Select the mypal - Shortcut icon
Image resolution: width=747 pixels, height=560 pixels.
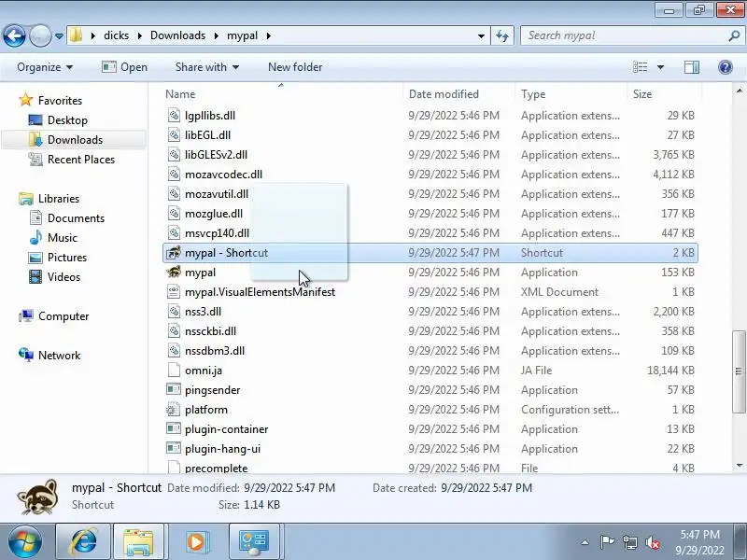coord(174,252)
